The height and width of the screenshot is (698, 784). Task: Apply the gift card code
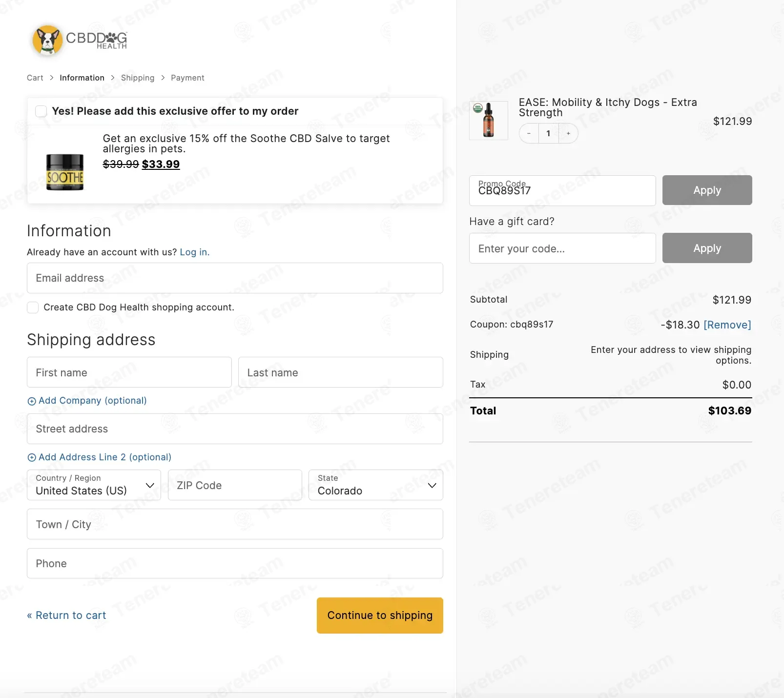click(707, 248)
